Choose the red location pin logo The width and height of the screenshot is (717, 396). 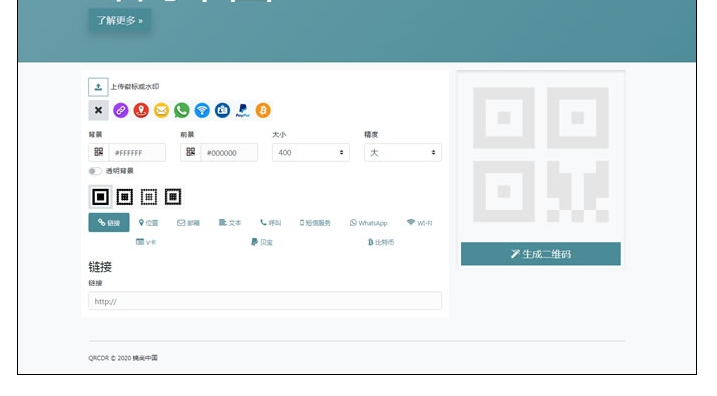tap(141, 110)
